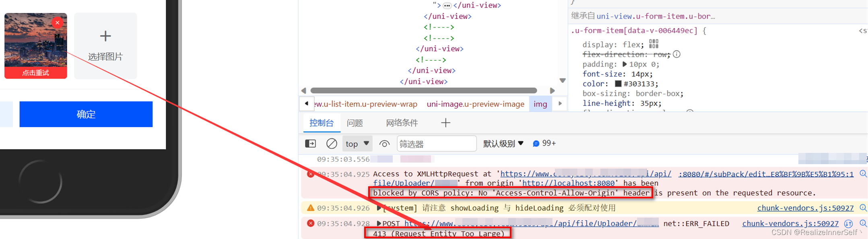
Task: Show info icon for flex-direction property
Action: point(676,54)
